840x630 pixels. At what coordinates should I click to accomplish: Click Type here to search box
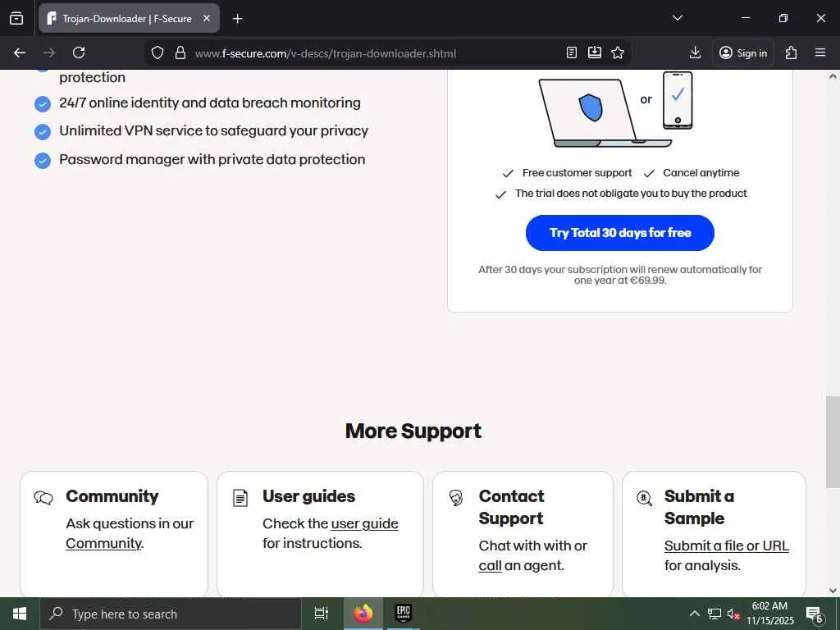171,614
